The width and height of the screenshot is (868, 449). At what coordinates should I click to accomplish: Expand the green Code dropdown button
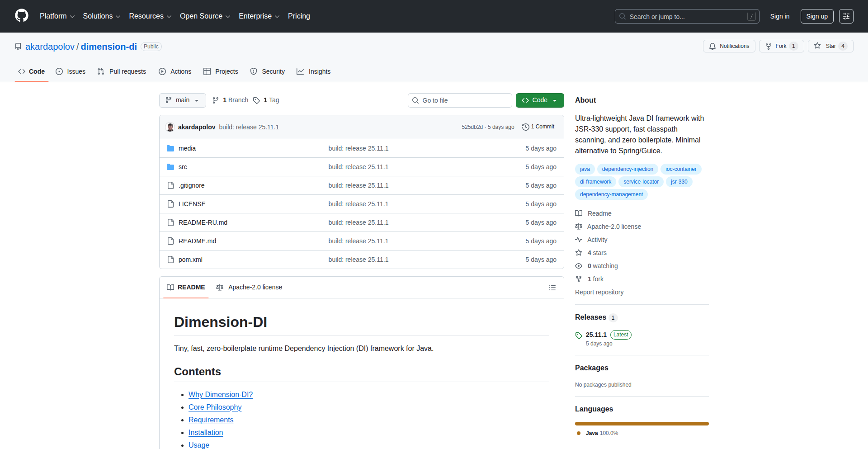pos(539,100)
